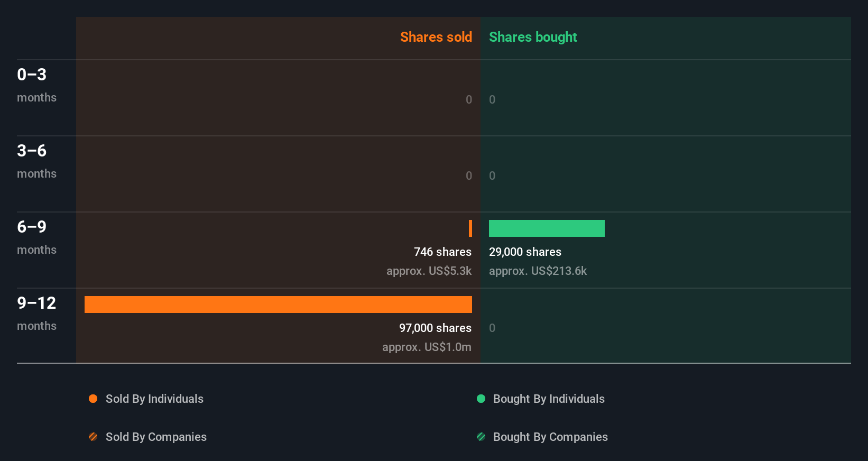Click the Shares sold column header
Screen dimensions: 868x461
coord(436,37)
